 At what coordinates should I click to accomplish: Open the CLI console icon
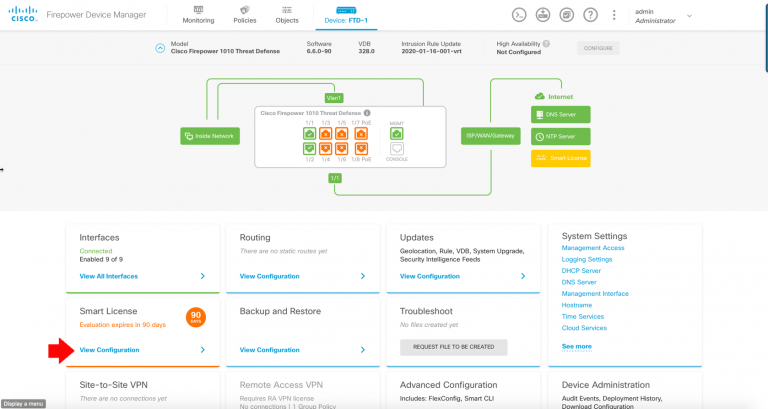click(x=519, y=15)
